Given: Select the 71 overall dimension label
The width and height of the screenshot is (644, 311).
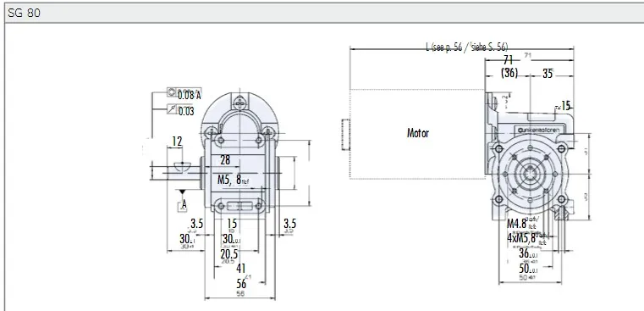Looking at the screenshot, I should coord(508,60).
